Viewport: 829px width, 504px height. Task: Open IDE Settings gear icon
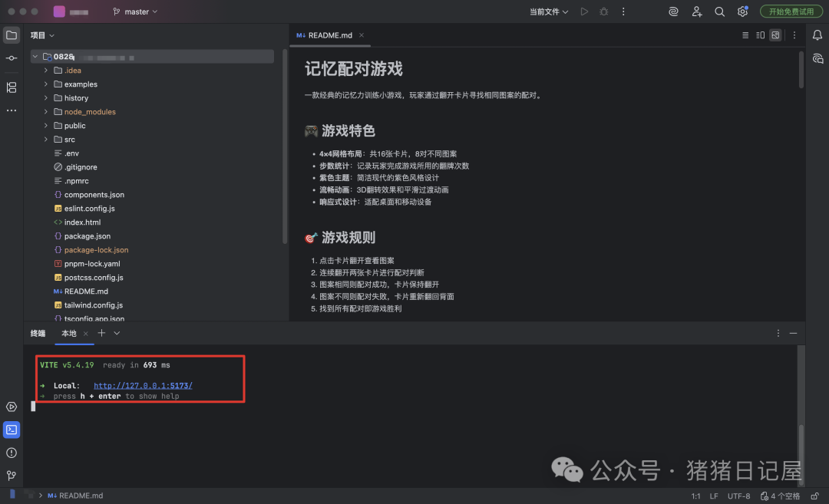pos(741,12)
